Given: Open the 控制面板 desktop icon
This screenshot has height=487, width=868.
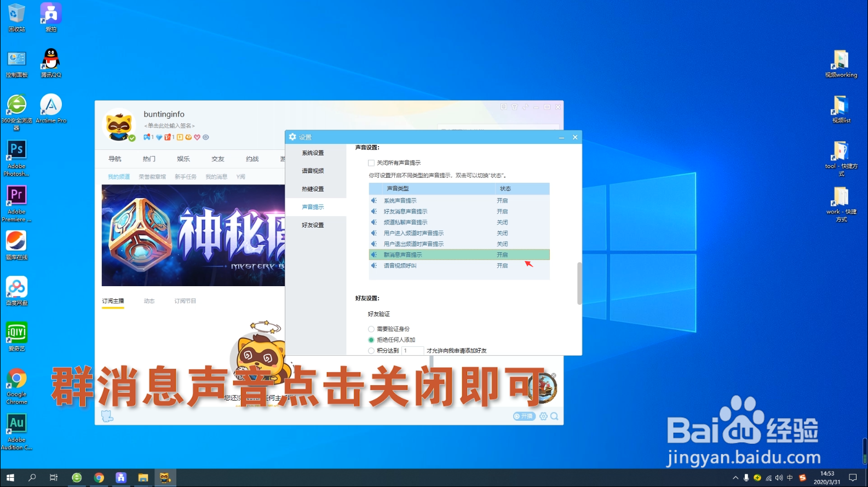Looking at the screenshot, I should point(16,63).
